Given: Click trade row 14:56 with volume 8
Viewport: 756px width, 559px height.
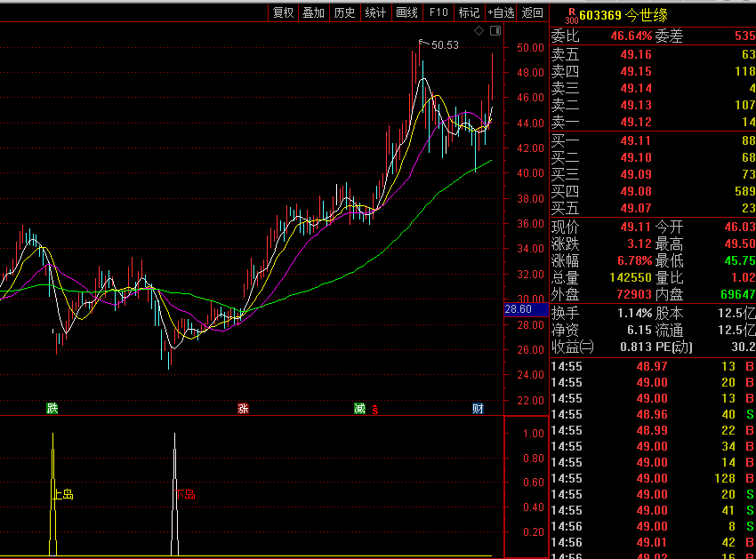Looking at the screenshot, I should [x=653, y=527].
